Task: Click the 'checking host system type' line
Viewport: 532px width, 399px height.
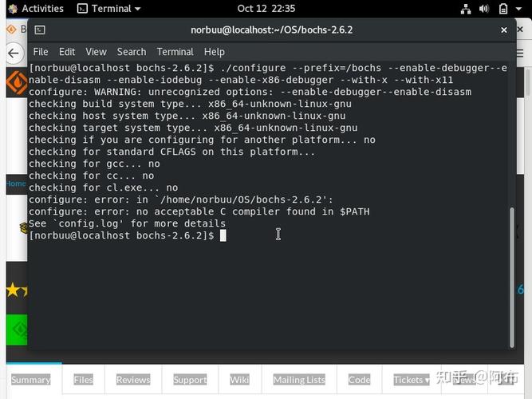Action: click(187, 116)
